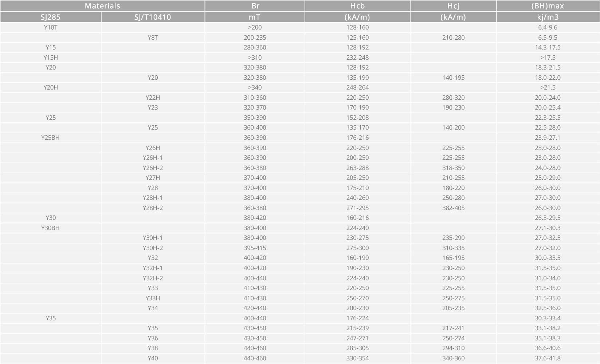The height and width of the screenshot is (364, 600).
Task: Click the Y33H grade cell
Action: 153,298
